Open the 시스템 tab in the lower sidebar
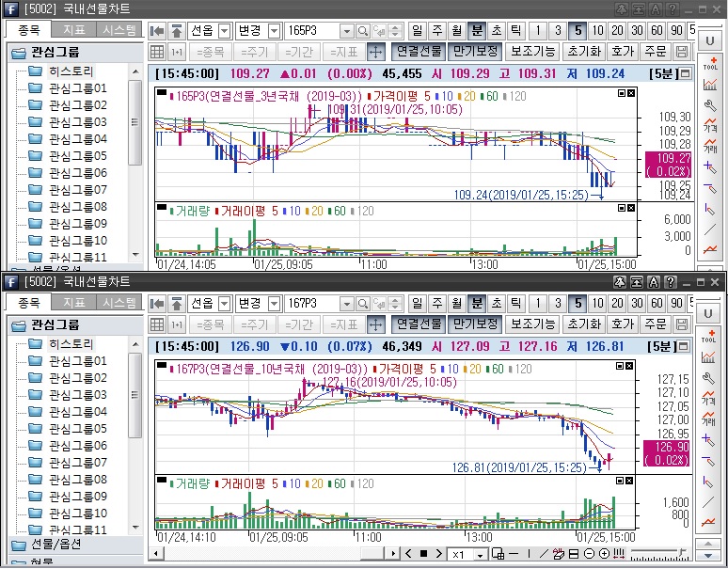This screenshot has width=728, height=569. pos(119,303)
